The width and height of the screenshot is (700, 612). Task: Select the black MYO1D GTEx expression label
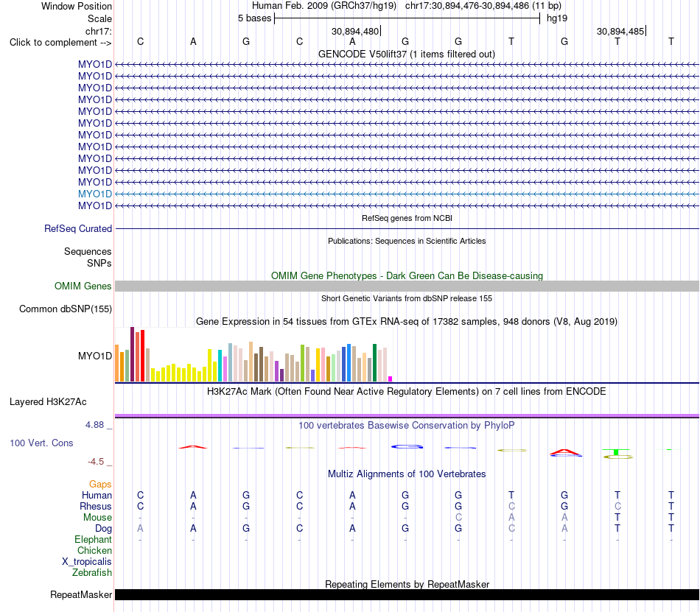tap(94, 356)
